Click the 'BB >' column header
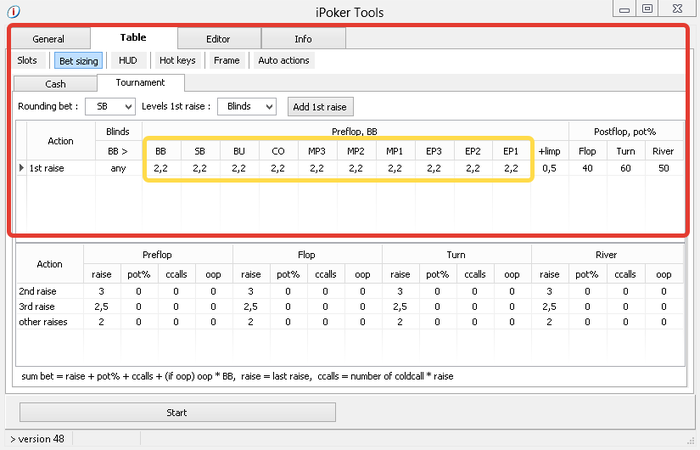Image resolution: width=700 pixels, height=450 pixels. [x=118, y=151]
